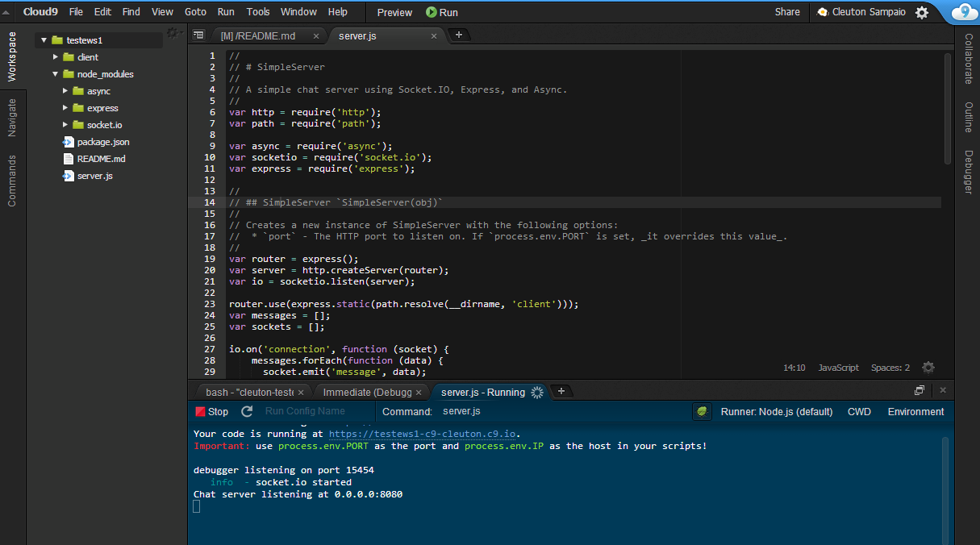Toggle debug mode with the green bug icon

click(703, 411)
